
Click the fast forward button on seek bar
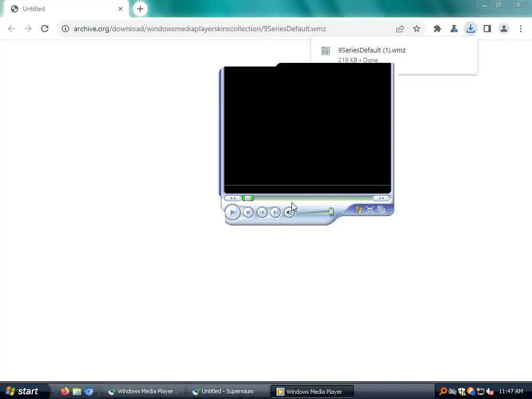pyautogui.click(x=381, y=198)
